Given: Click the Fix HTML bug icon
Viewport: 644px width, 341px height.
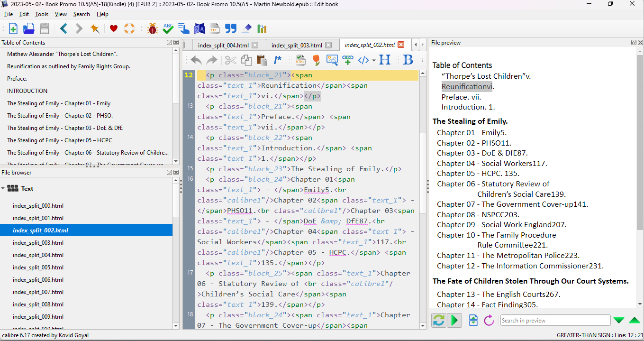Looking at the screenshot, I should click(x=153, y=29).
